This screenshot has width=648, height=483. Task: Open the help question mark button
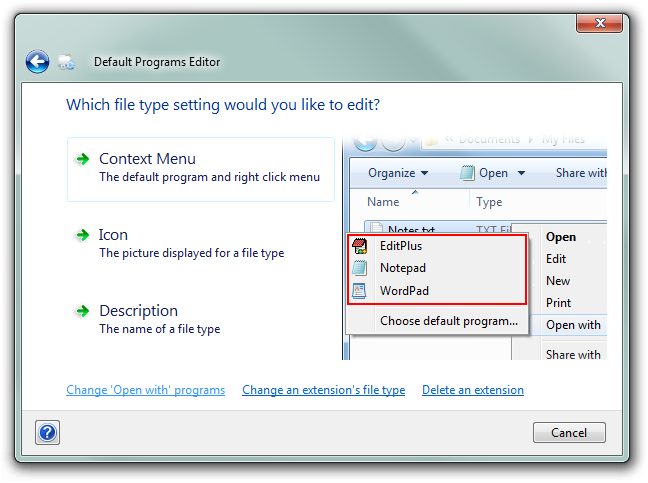click(x=47, y=432)
